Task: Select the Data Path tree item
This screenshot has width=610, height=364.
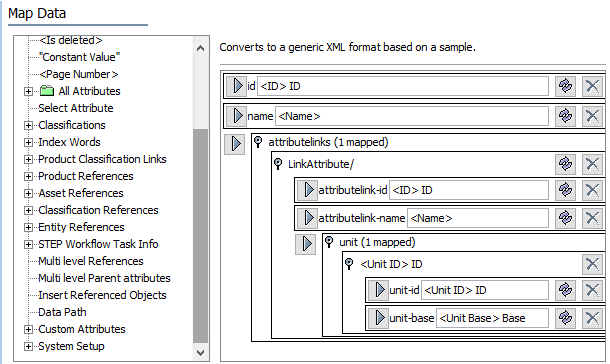Action: tap(62, 312)
